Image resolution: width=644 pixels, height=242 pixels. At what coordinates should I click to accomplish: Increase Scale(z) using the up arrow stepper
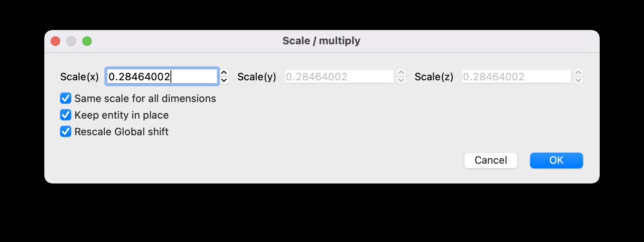(578, 73)
